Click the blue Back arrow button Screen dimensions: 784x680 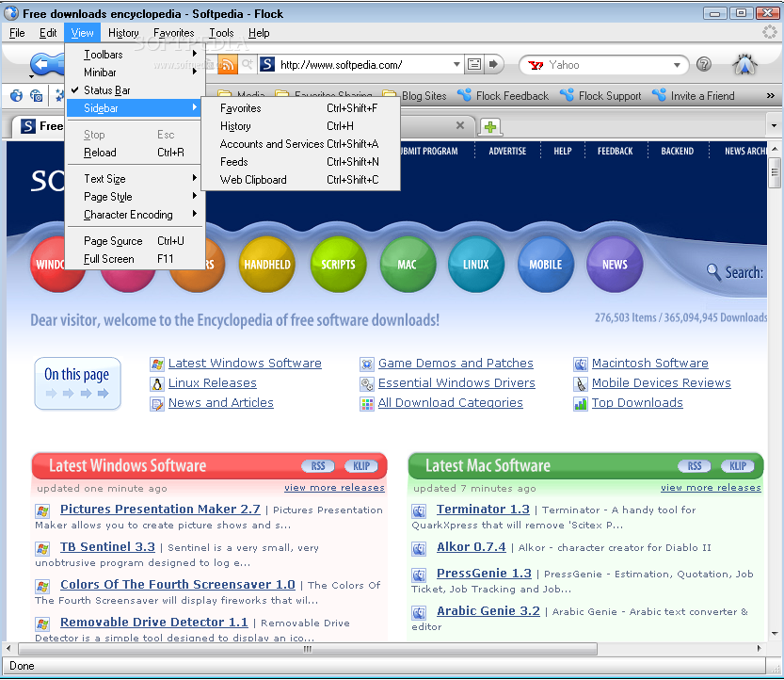[47, 64]
